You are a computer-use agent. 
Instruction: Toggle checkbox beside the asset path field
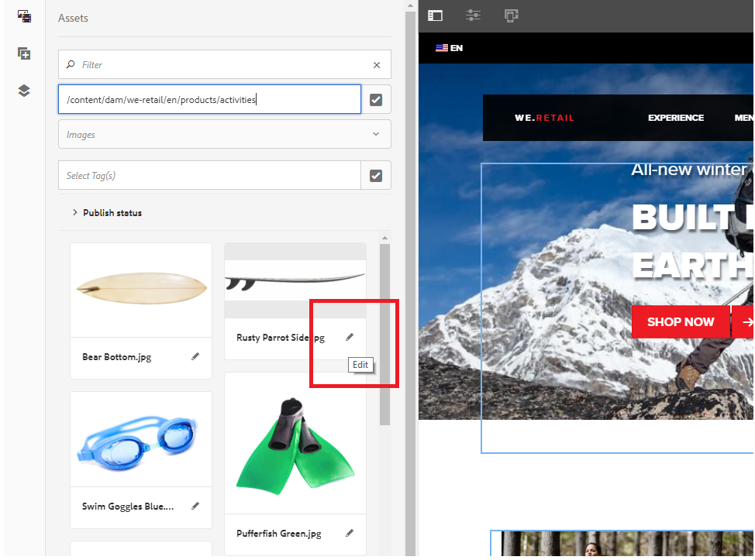[376, 100]
